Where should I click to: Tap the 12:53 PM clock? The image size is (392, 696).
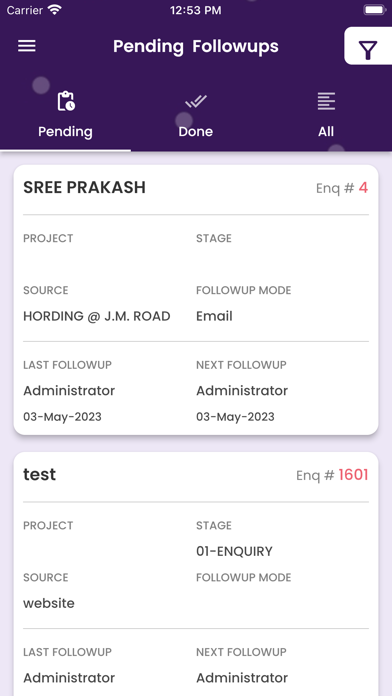(x=196, y=11)
